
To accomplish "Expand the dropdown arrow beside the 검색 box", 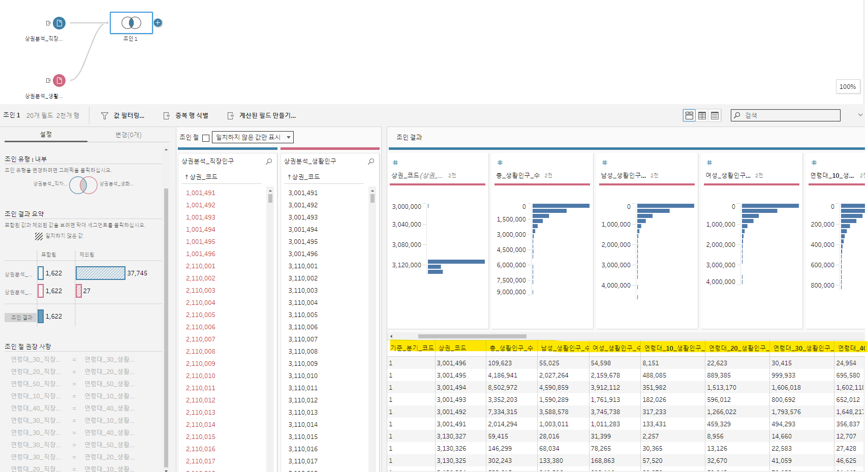I will click(860, 115).
